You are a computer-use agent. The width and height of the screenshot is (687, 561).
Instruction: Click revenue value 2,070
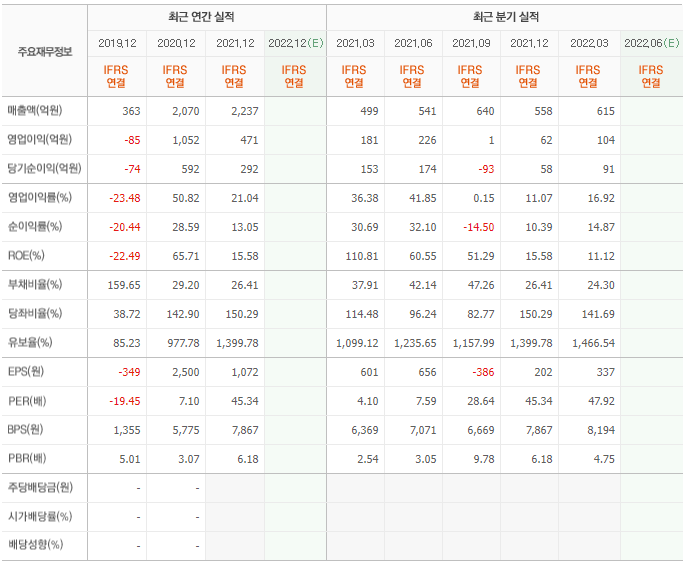(186, 111)
